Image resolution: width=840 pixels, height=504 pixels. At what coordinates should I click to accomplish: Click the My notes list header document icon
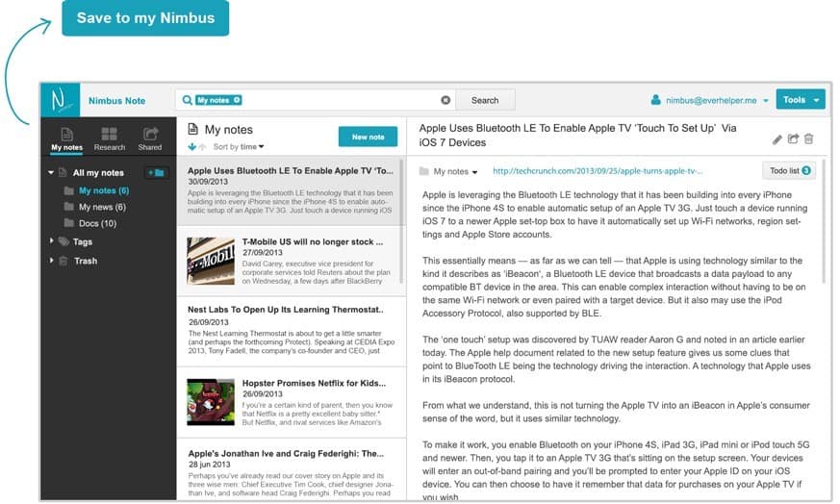192,129
